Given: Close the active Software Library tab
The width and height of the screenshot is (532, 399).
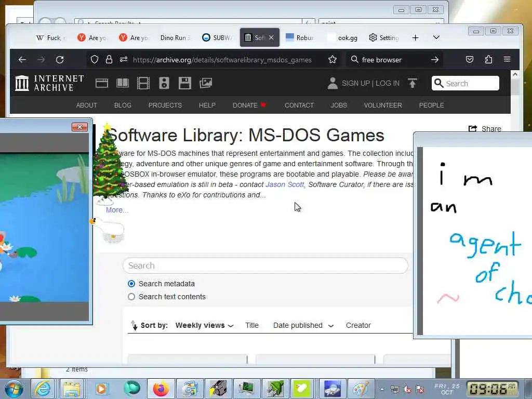Looking at the screenshot, I should coord(271,37).
